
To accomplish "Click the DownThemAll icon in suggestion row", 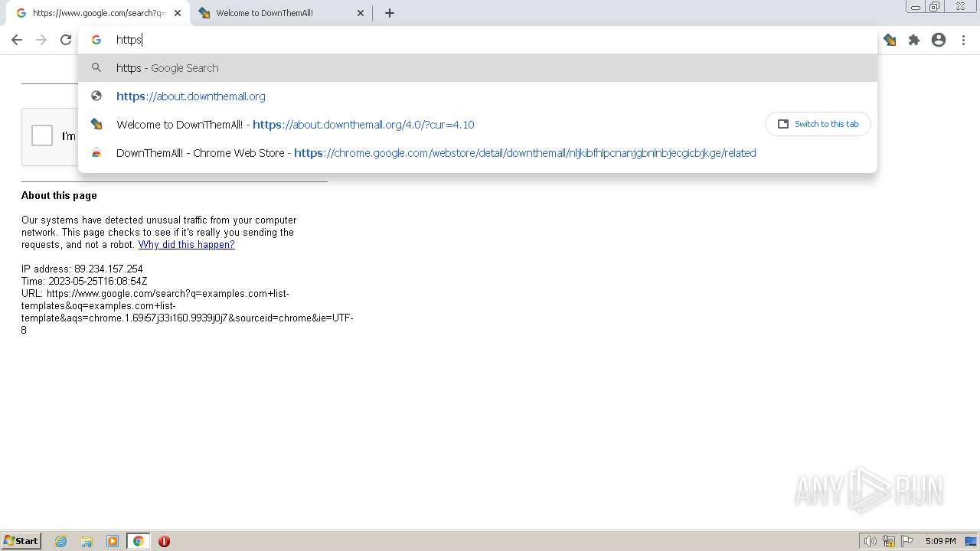I will click(96, 125).
